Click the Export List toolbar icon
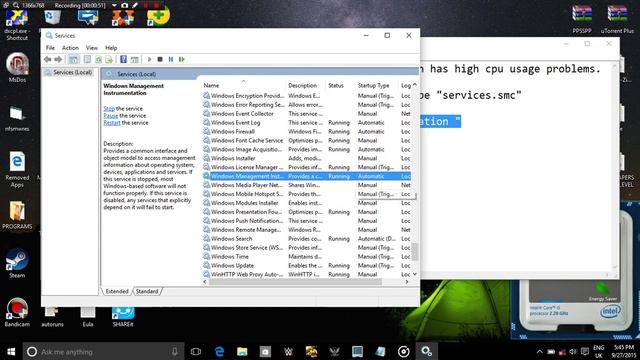This screenshot has height=360, width=640. click(x=109, y=60)
